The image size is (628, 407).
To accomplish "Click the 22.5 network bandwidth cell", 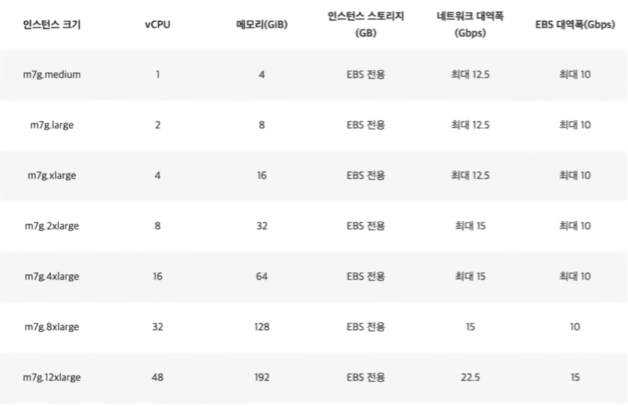I will click(470, 377).
